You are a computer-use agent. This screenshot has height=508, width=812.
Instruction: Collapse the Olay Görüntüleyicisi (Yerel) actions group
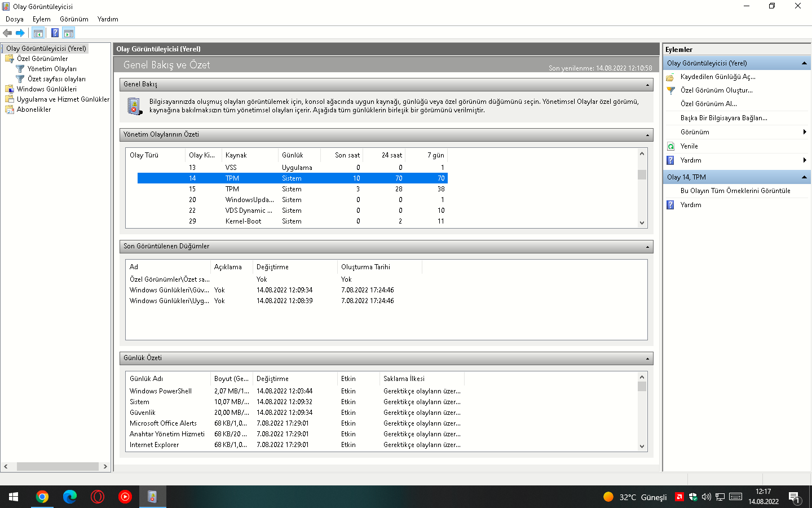[x=804, y=63]
